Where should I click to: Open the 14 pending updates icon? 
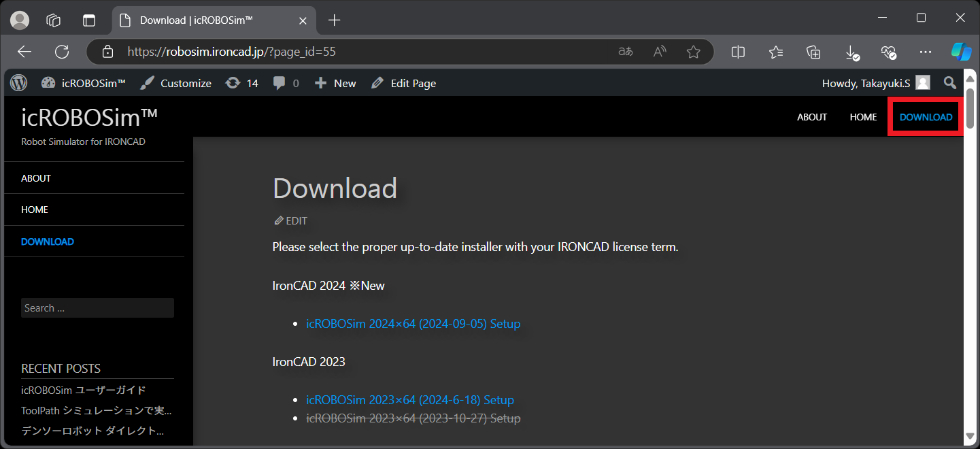[x=242, y=83]
